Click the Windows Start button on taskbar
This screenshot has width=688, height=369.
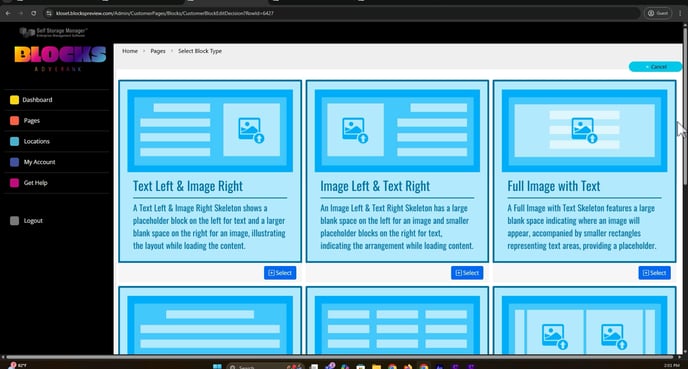[217, 366]
